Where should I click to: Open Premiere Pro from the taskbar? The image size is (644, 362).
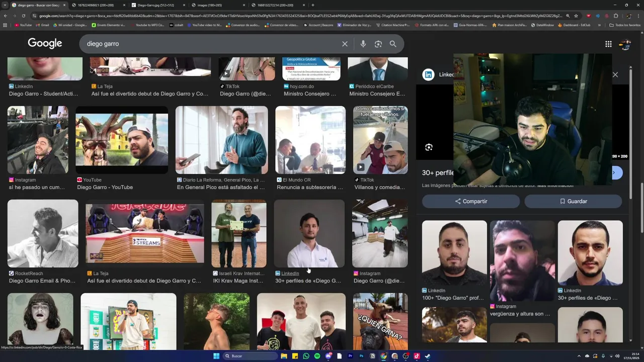(x=350, y=356)
